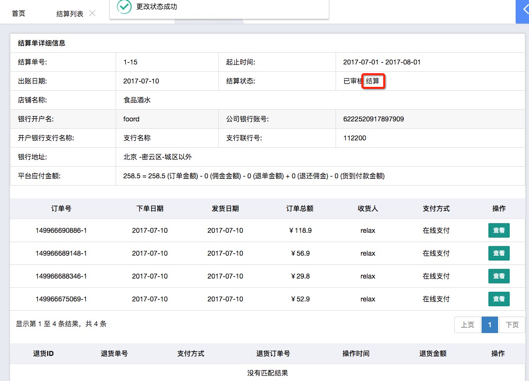This screenshot has width=529, height=381.
Task: Click company bank account number 6222520917897909
Action: pyautogui.click(x=373, y=119)
